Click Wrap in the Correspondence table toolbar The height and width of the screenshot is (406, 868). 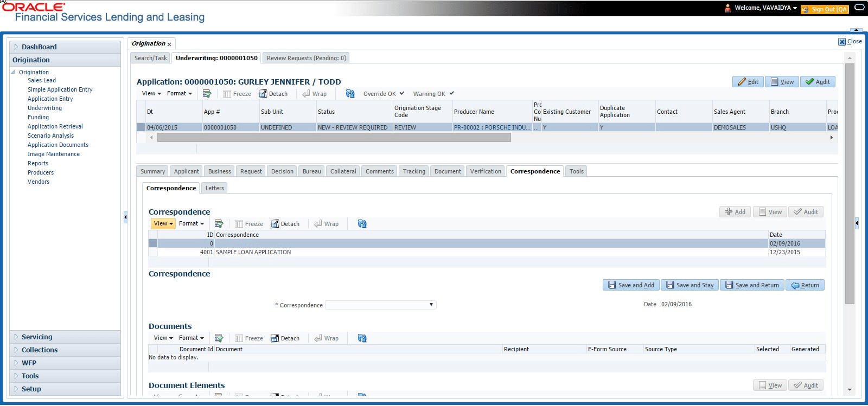coord(326,224)
